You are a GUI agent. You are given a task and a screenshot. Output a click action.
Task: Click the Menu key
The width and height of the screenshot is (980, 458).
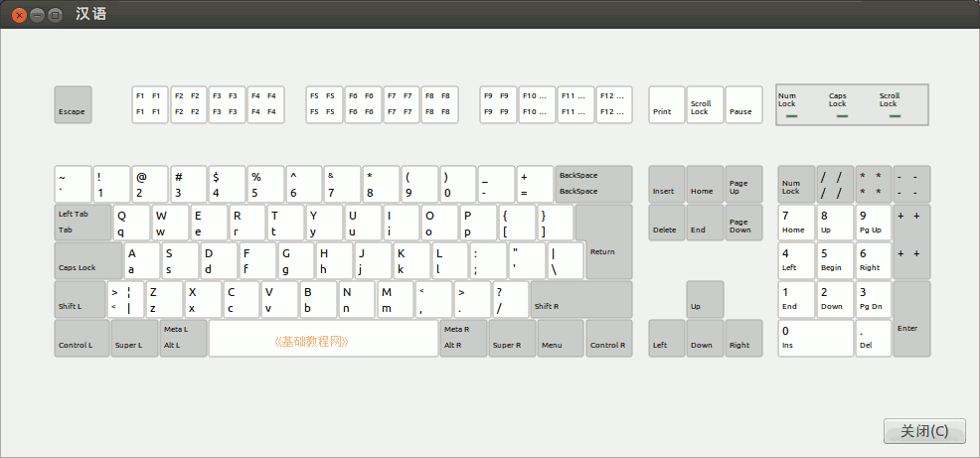coord(561,338)
